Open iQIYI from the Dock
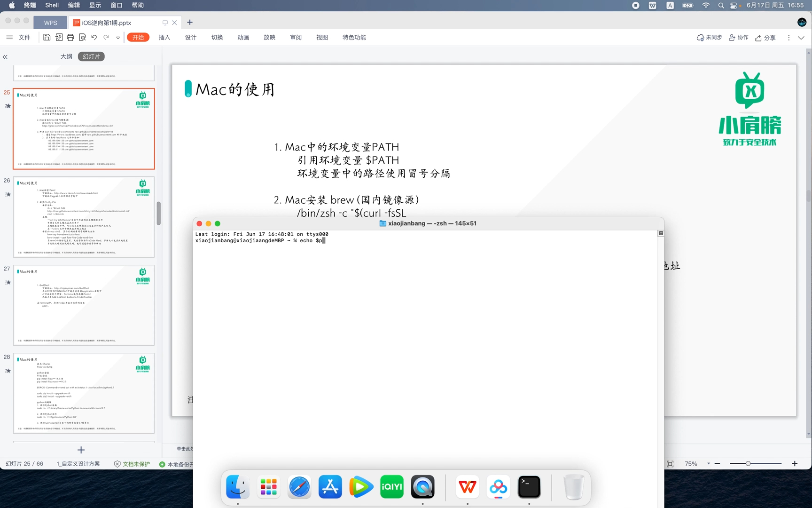Viewport: 812px width, 508px height. [x=392, y=487]
